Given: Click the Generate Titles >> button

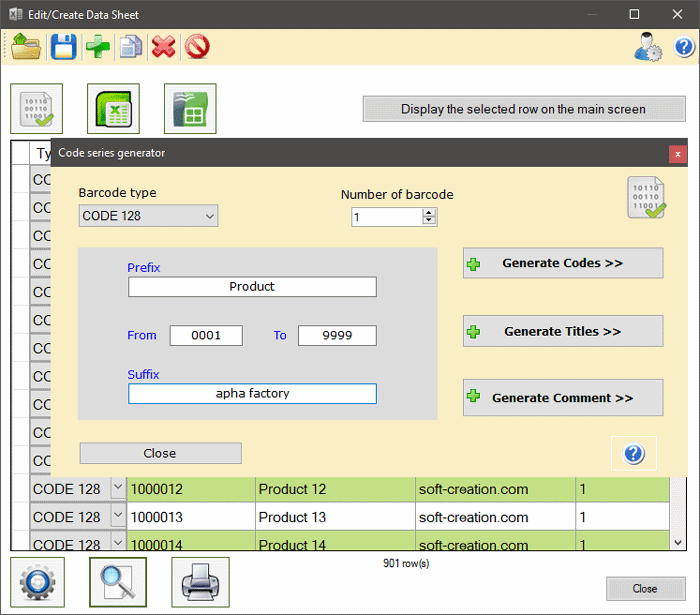Looking at the screenshot, I should [563, 332].
